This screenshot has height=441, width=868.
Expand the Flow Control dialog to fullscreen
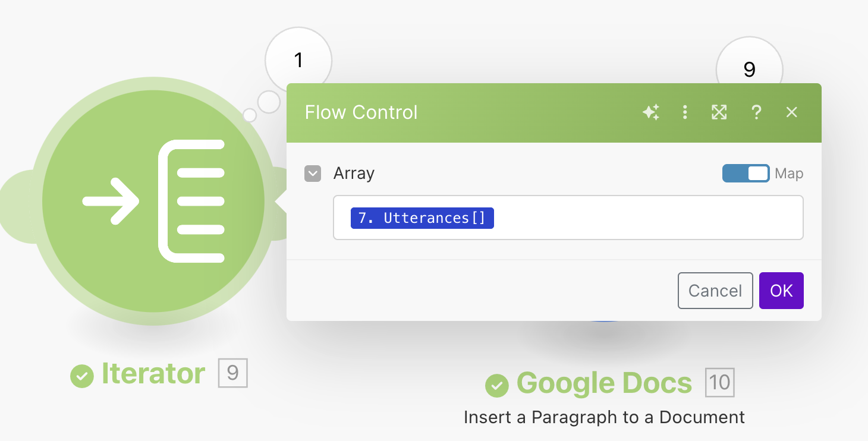[719, 112]
